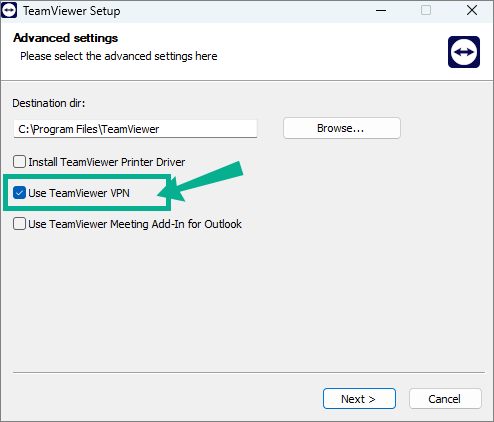Cancel the setup wizard
Image resolution: width=494 pixels, height=422 pixels.
pyautogui.click(x=445, y=398)
